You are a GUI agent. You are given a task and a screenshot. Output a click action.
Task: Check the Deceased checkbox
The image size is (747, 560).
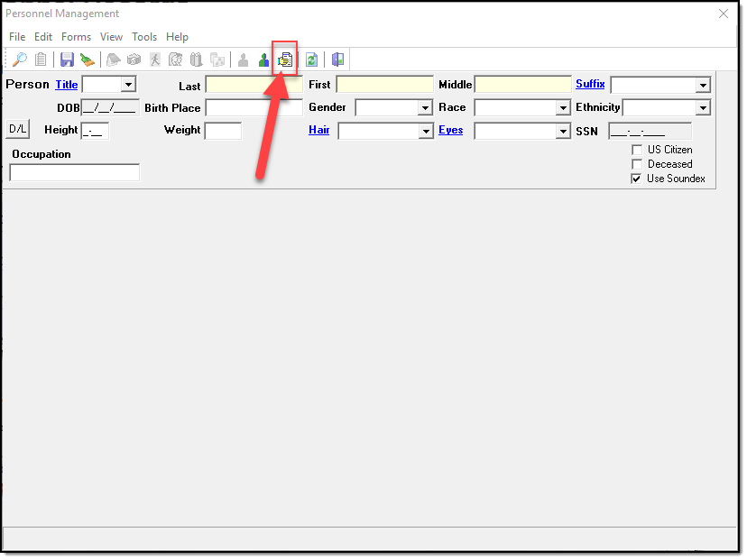tap(637, 164)
